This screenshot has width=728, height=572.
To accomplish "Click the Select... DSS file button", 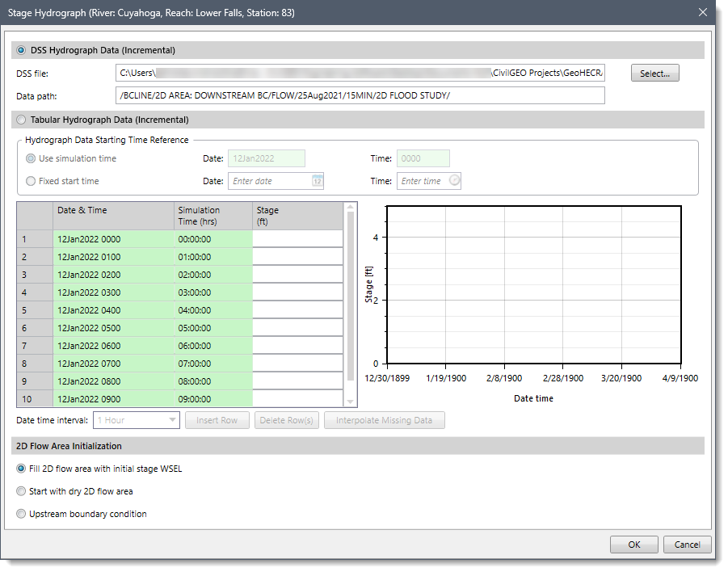I will click(x=654, y=74).
